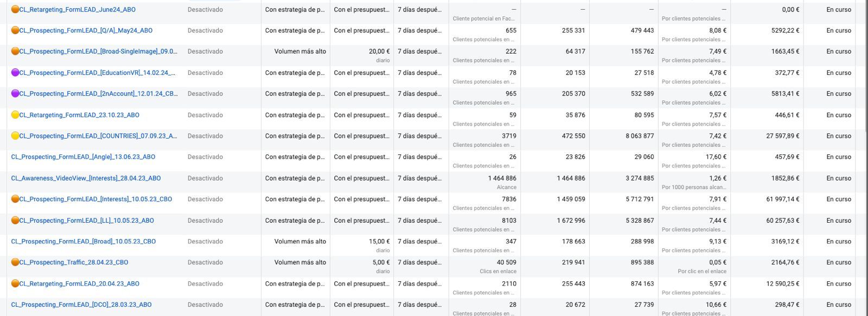The height and width of the screenshot is (316, 868).
Task: Open the CL_Awareness_VideoView_[Interests]_28.04.23_ABO campaign
Action: [86, 178]
